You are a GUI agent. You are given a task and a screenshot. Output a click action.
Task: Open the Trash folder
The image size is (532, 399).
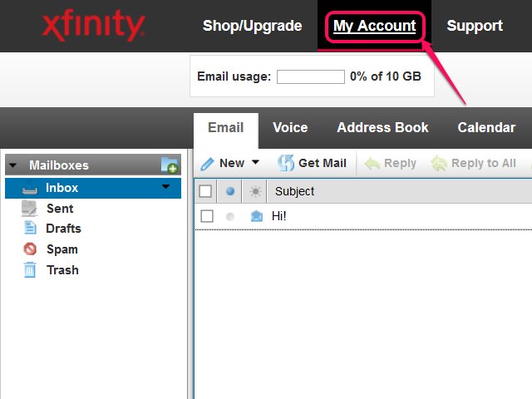[x=62, y=270]
